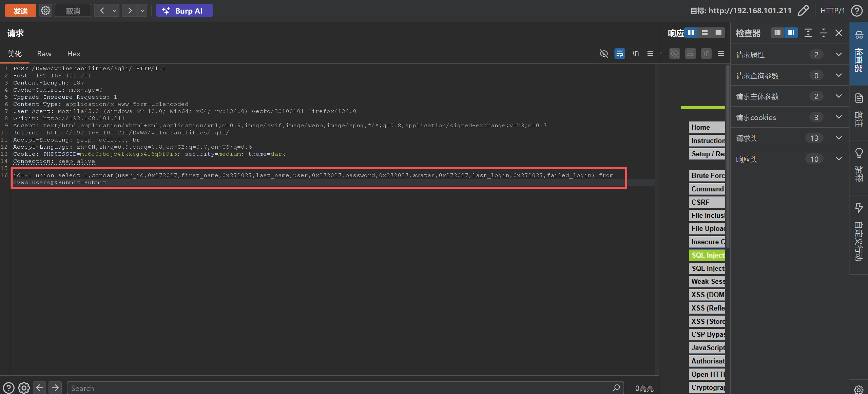Viewport: 868px width, 394px height.
Task: Open search settings gear at bottom
Action: 24,388
